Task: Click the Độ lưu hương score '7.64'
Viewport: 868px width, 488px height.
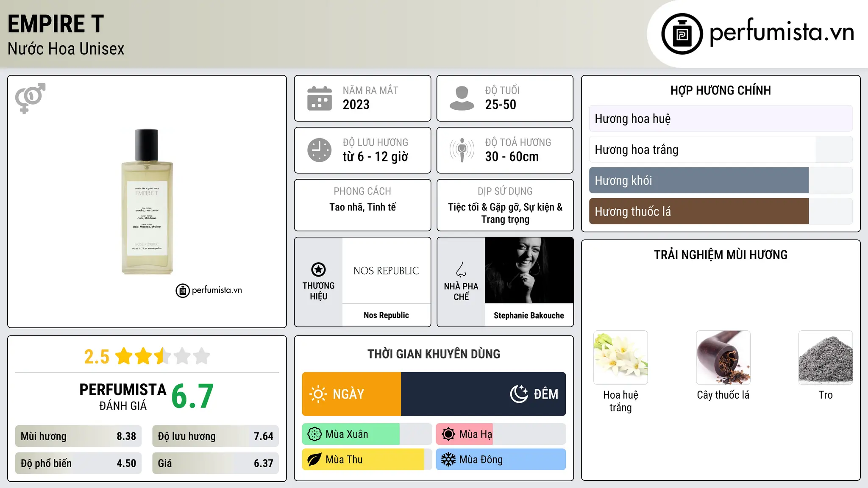Action: click(x=264, y=436)
